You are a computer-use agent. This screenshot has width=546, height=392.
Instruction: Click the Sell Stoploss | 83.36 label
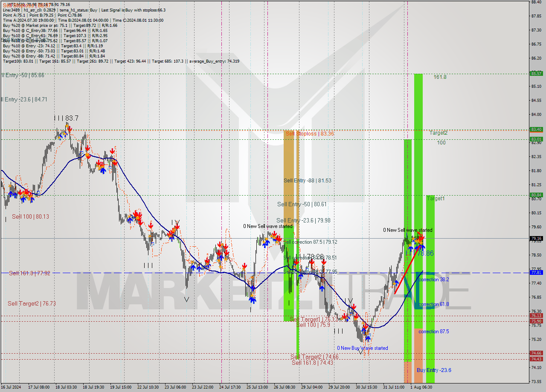310,134
